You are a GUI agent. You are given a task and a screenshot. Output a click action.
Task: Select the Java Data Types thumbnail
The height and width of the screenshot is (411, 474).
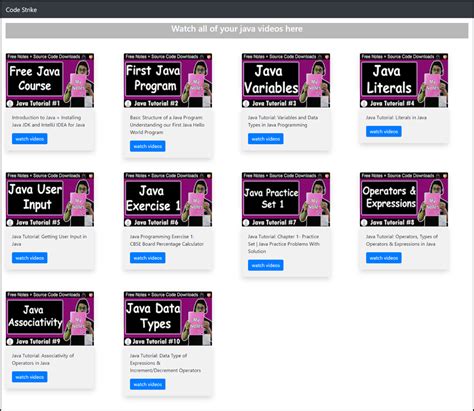point(168,318)
